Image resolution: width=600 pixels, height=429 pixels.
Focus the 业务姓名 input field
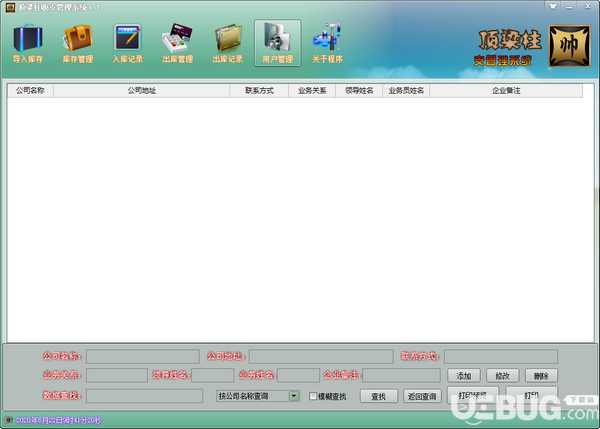point(298,375)
